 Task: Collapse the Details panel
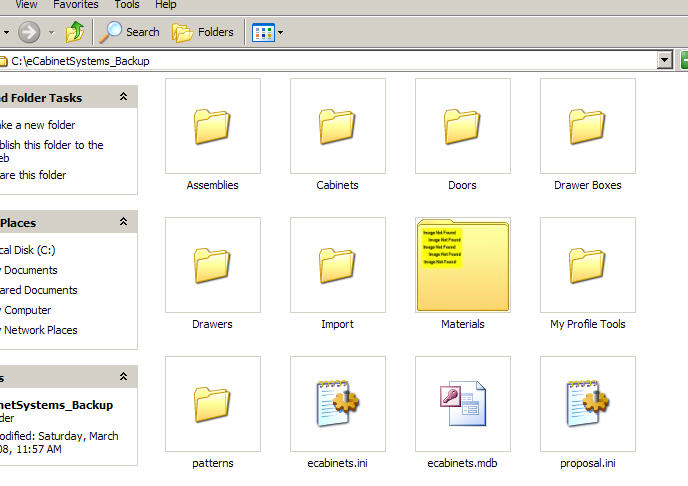coord(124,377)
